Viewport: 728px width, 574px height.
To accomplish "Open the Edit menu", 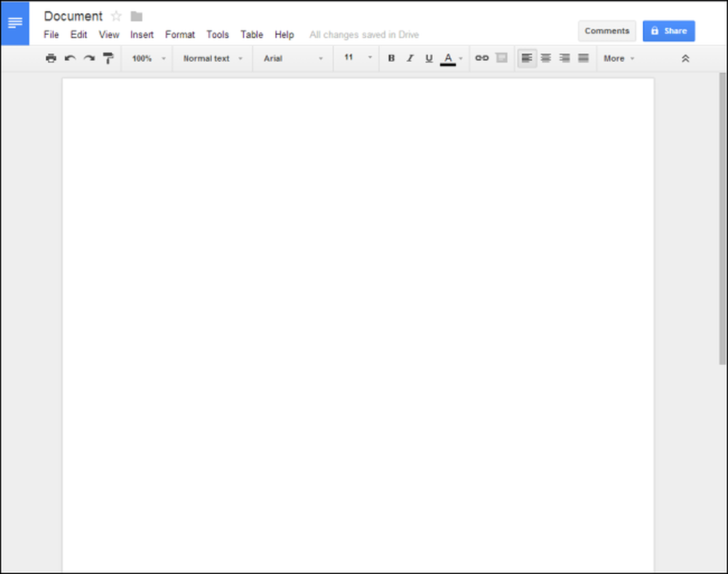I will tap(79, 35).
